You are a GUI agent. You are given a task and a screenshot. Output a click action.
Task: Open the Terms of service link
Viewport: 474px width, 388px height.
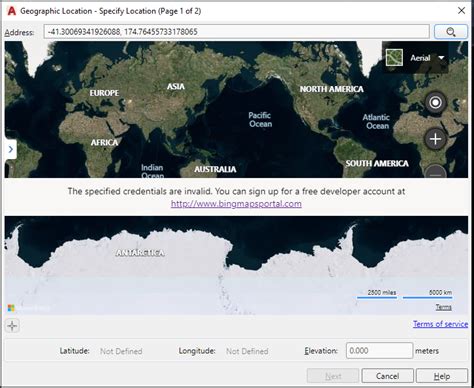click(x=440, y=324)
